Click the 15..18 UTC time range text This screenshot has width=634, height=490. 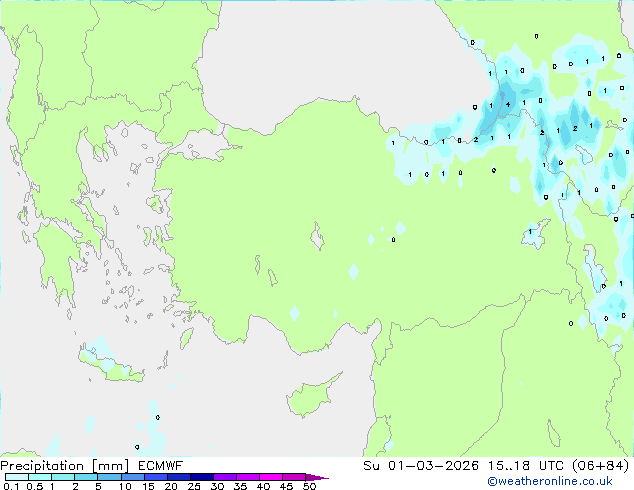coord(508,466)
